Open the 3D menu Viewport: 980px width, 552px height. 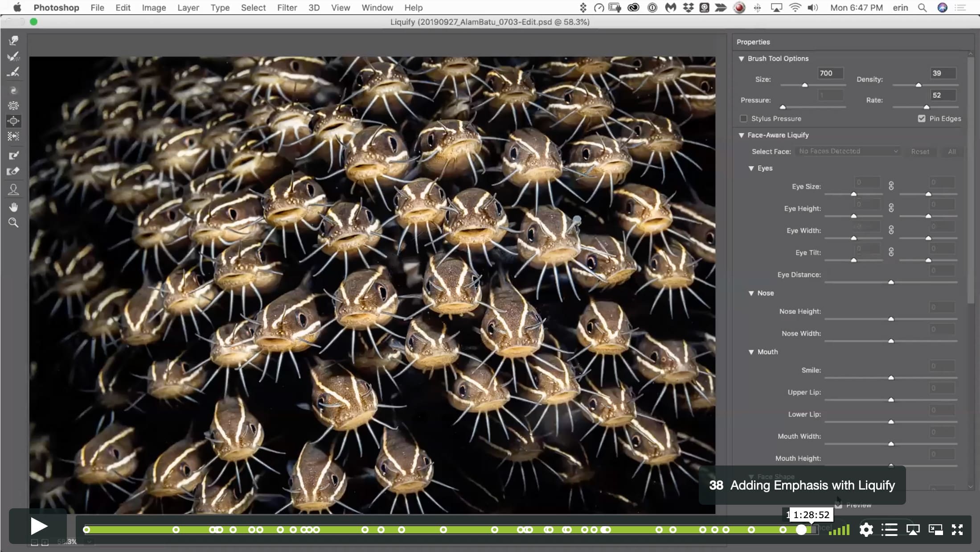[314, 8]
